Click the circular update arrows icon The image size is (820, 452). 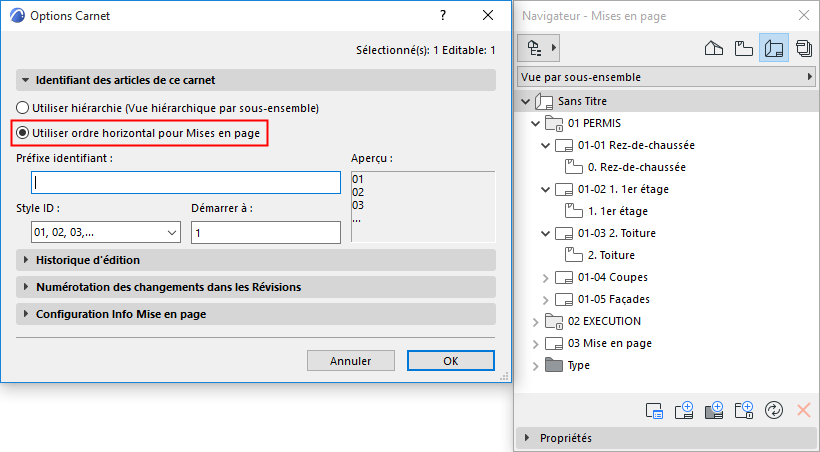click(x=772, y=409)
